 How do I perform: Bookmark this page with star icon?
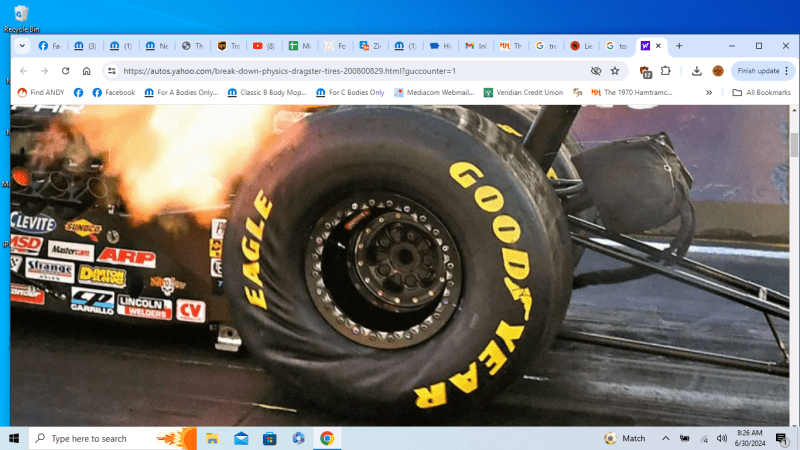(615, 71)
